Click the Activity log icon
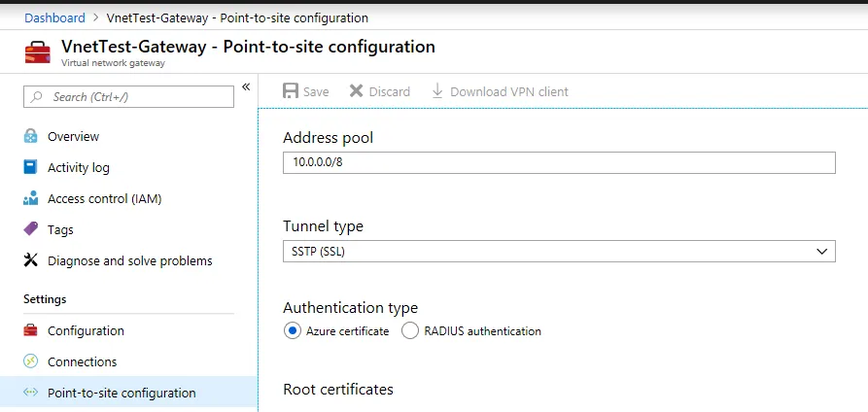 [x=30, y=167]
